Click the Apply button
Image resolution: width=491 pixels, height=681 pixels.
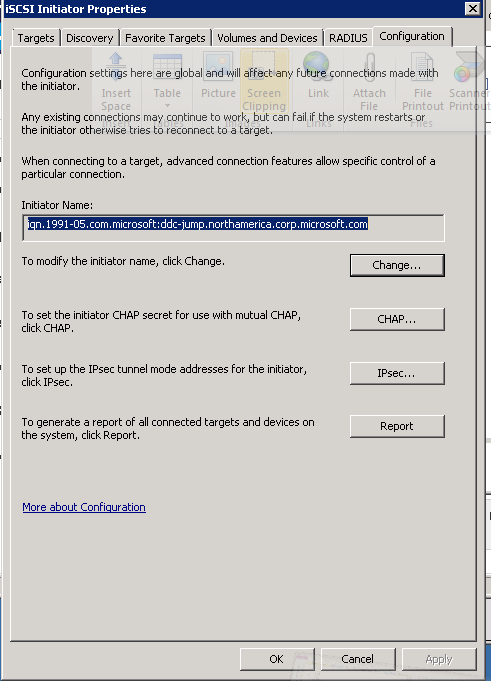pyautogui.click(x=439, y=659)
